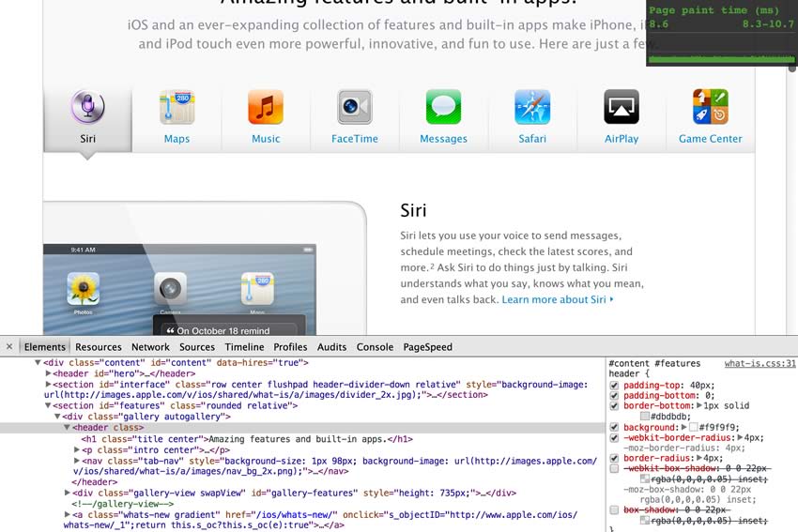
Task: Open the Sources tab
Action: (x=197, y=347)
